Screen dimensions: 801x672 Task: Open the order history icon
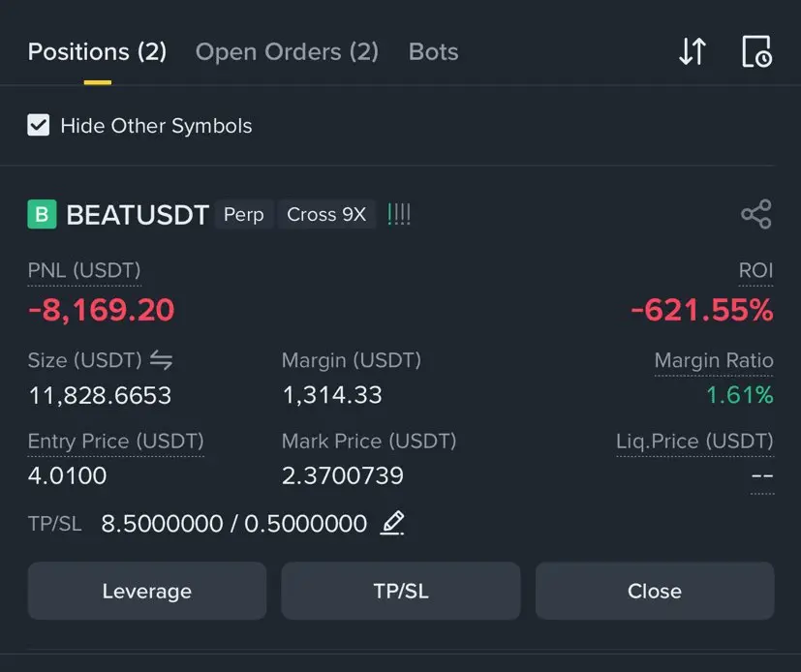(x=756, y=51)
